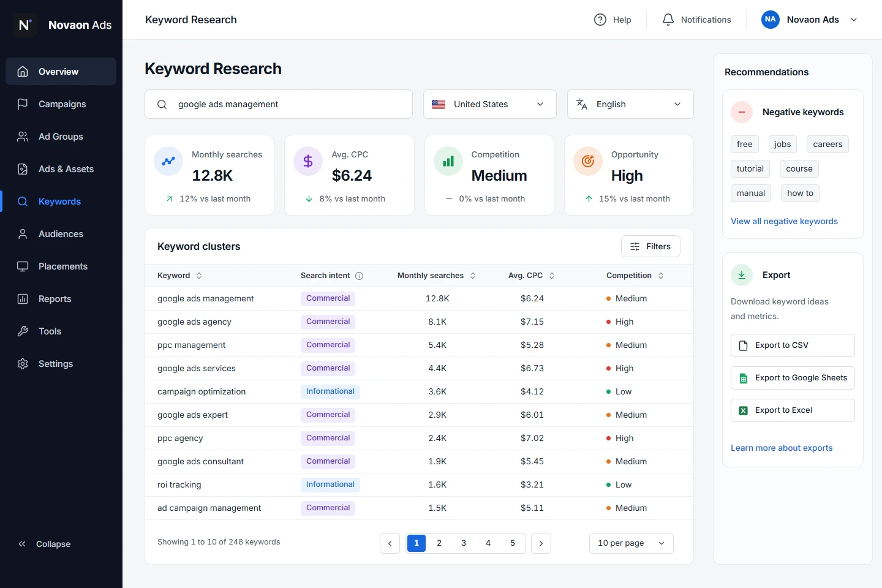Go to previous page arrow
This screenshot has height=588, width=882.
390,543
